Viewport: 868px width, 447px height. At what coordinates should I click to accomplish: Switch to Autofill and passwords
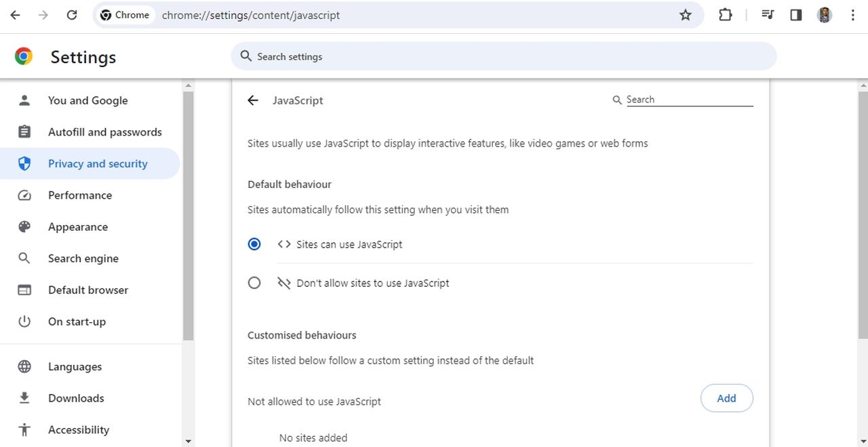[x=104, y=132]
